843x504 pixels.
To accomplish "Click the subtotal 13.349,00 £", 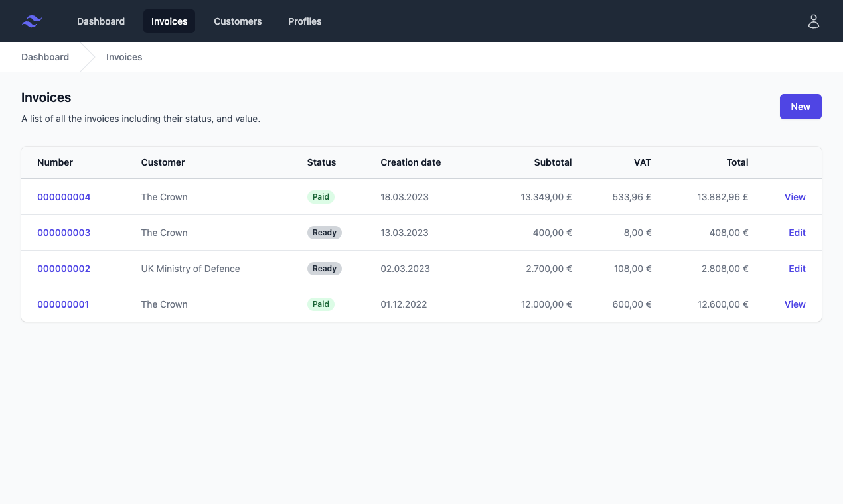I will (x=546, y=197).
